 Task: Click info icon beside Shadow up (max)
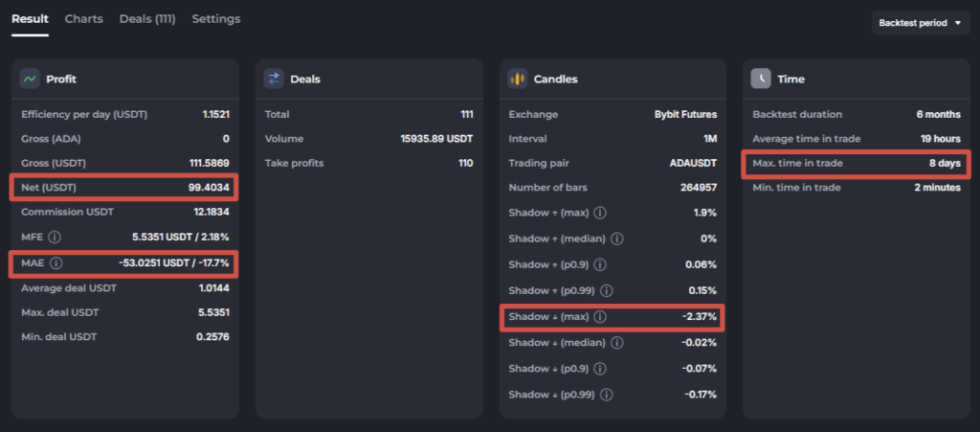[x=599, y=214]
